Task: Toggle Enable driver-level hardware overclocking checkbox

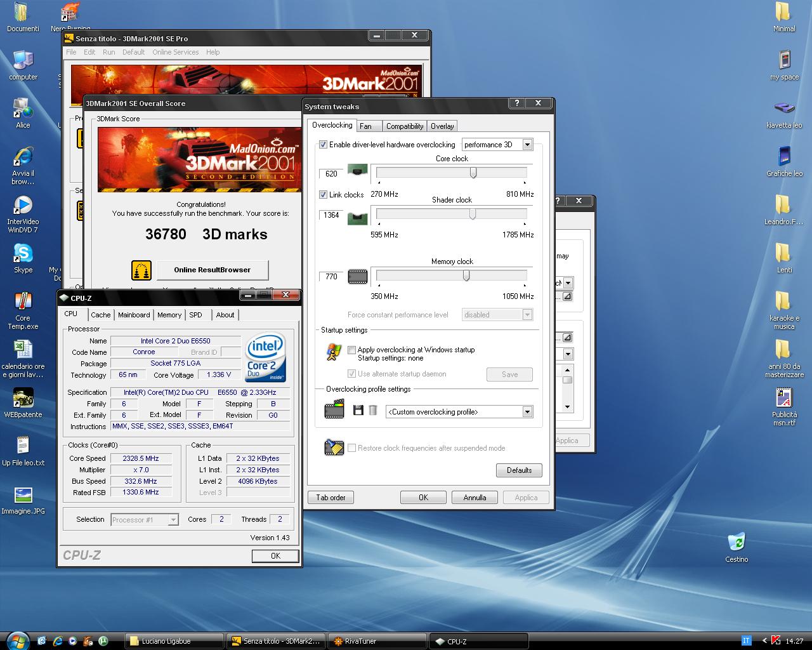Action: tap(323, 145)
